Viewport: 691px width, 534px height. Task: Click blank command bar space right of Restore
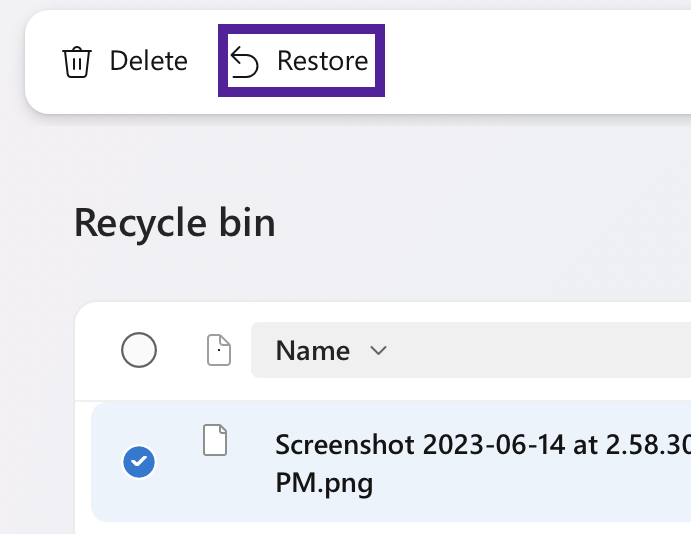click(530, 62)
